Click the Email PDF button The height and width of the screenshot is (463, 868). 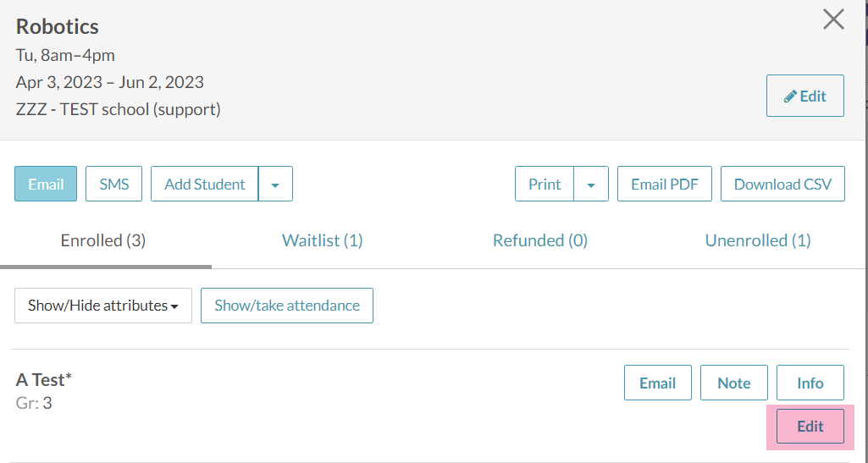click(x=664, y=184)
